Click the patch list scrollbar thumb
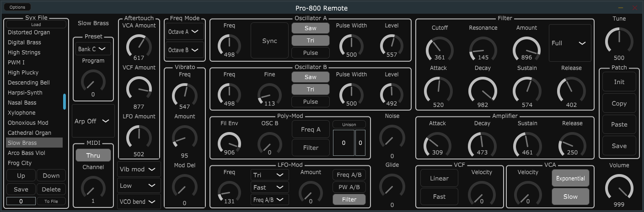The image size is (644, 212). tap(64, 101)
